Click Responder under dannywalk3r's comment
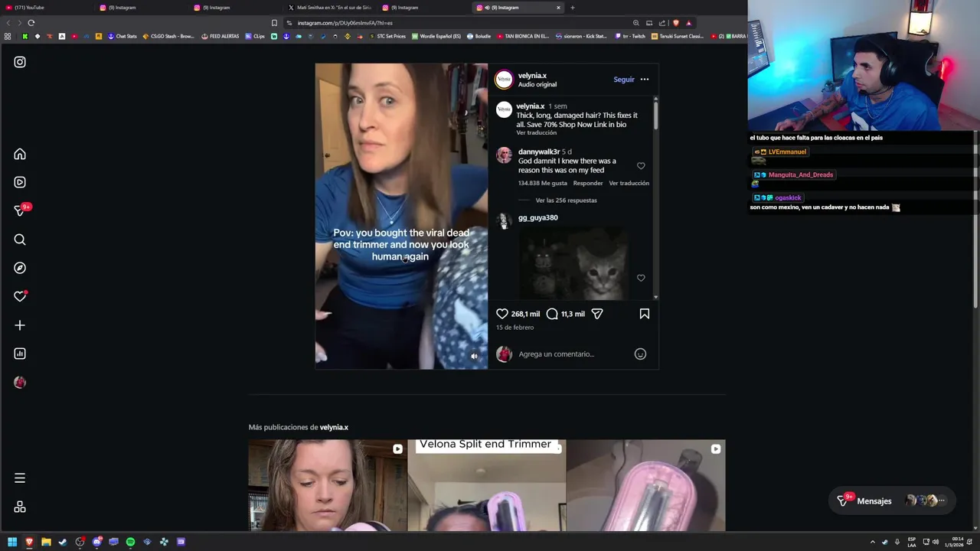 pyautogui.click(x=588, y=183)
